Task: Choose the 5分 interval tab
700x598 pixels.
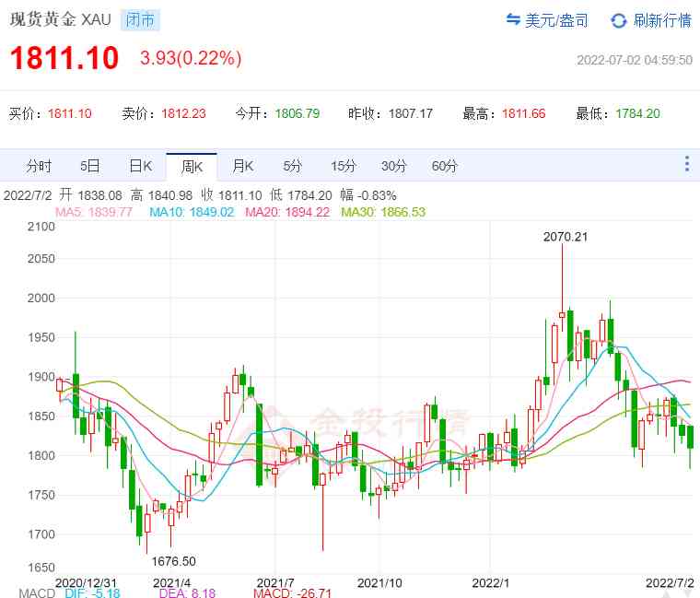Action: click(293, 166)
